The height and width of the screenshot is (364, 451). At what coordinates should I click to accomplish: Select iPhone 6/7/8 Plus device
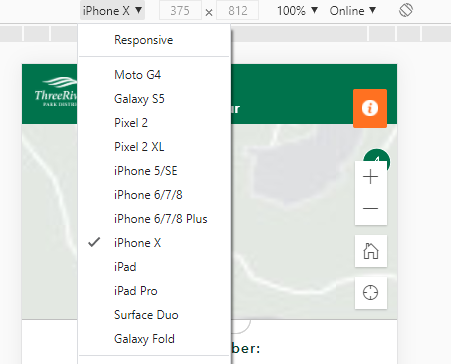(x=154, y=219)
